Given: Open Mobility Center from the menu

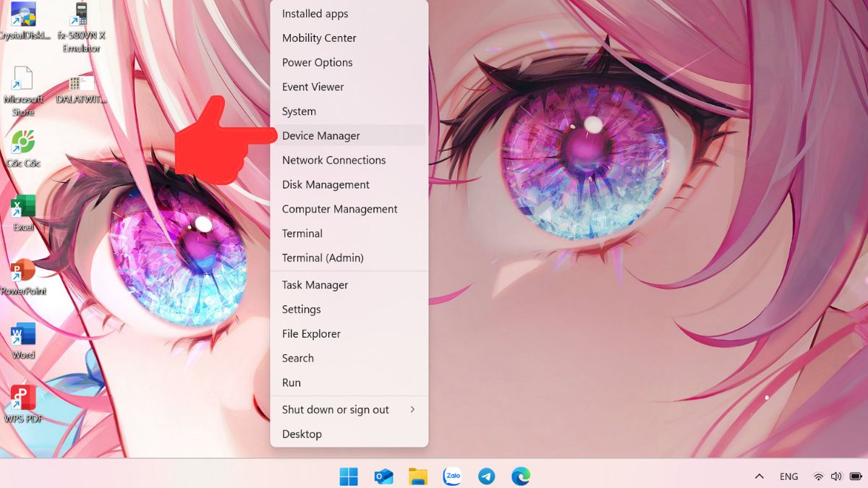Looking at the screenshot, I should pos(349,38).
